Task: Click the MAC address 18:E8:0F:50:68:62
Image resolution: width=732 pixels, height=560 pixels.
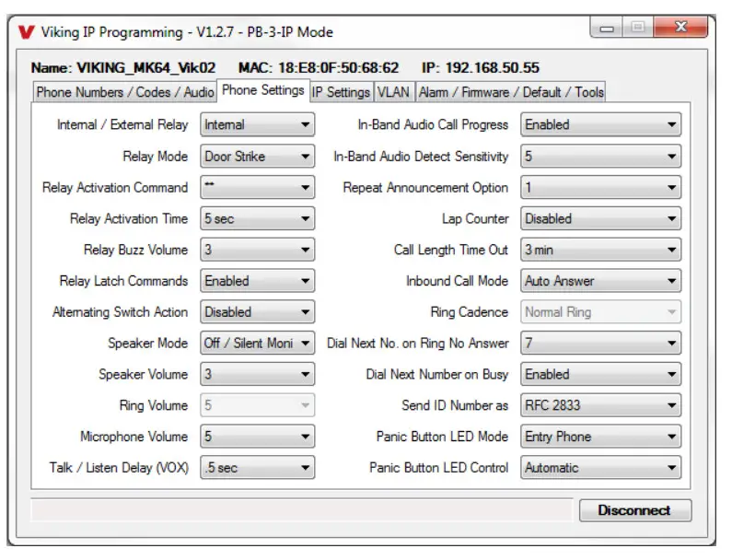Action: (x=339, y=68)
